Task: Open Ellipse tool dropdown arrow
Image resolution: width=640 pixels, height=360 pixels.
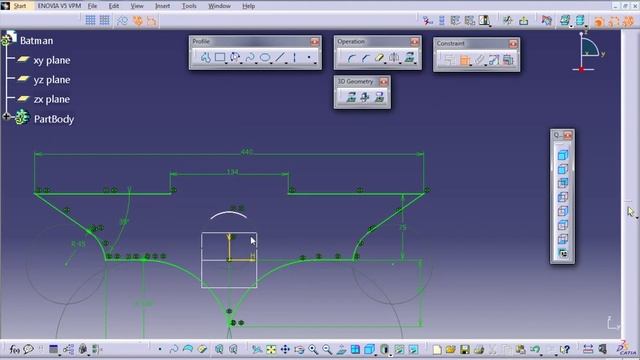Action: 271,63
